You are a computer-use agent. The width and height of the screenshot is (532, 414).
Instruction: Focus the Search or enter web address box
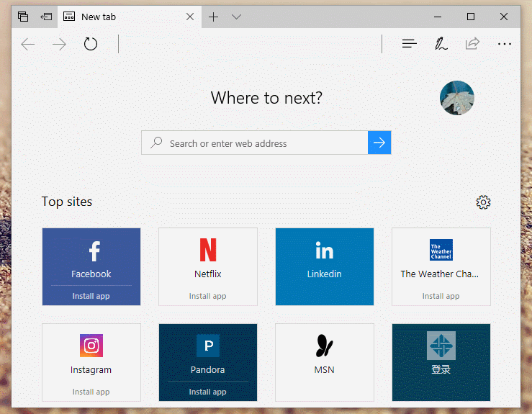(x=254, y=143)
